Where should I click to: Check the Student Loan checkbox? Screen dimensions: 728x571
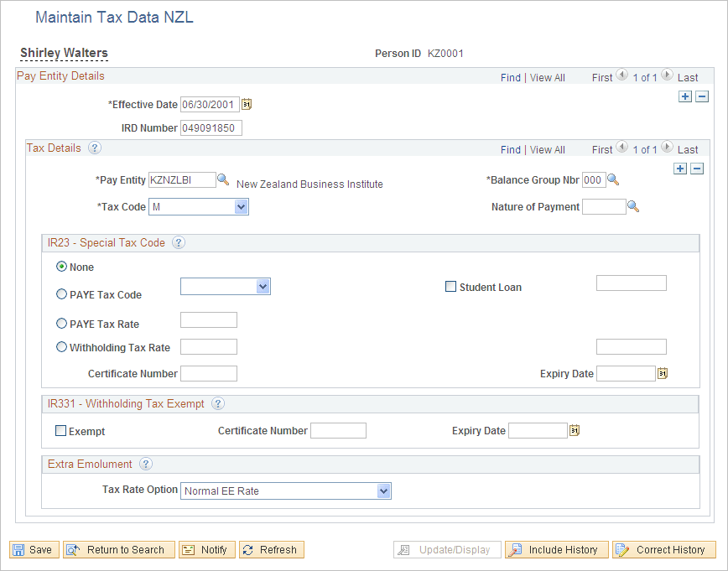[450, 286]
